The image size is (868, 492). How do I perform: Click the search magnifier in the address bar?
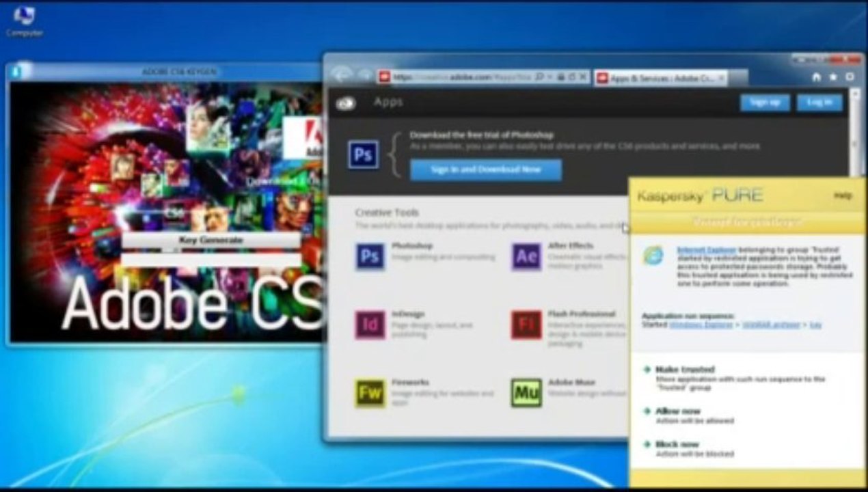(x=539, y=77)
